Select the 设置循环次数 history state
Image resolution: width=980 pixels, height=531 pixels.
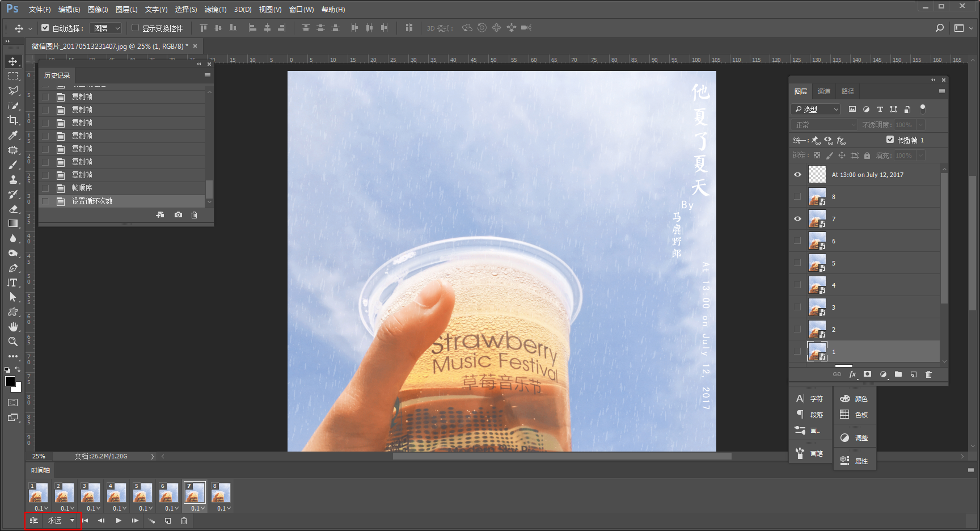(x=122, y=201)
